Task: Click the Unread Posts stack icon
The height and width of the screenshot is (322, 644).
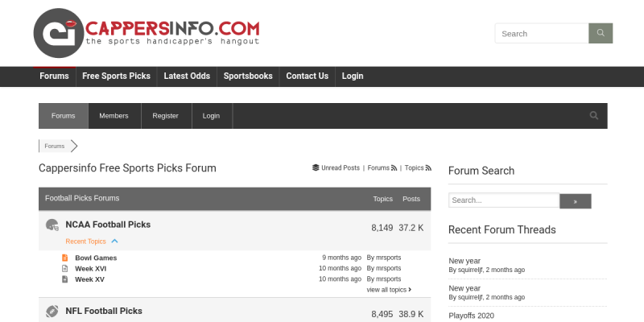Action: [316, 167]
